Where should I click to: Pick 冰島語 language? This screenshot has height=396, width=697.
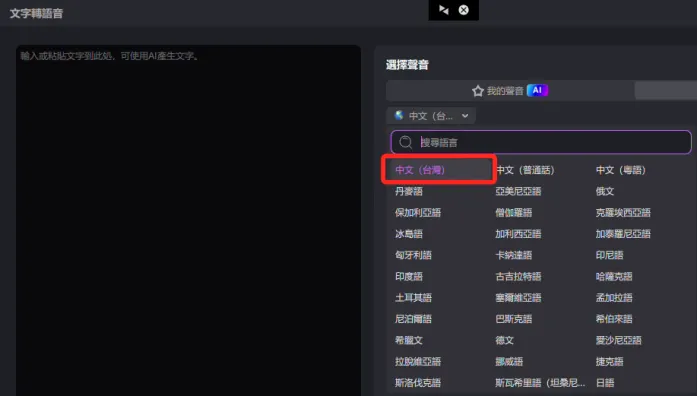[409, 234]
